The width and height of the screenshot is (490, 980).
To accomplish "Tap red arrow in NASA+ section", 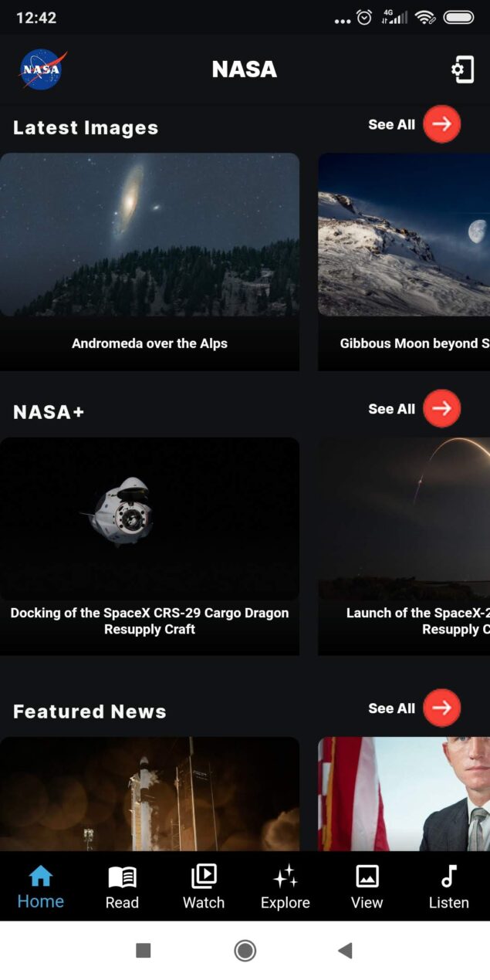I will click(x=441, y=409).
